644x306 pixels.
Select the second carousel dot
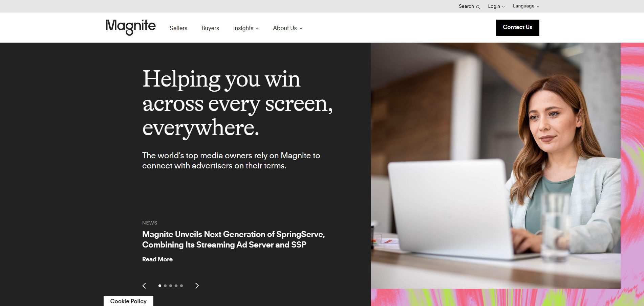pos(165,286)
